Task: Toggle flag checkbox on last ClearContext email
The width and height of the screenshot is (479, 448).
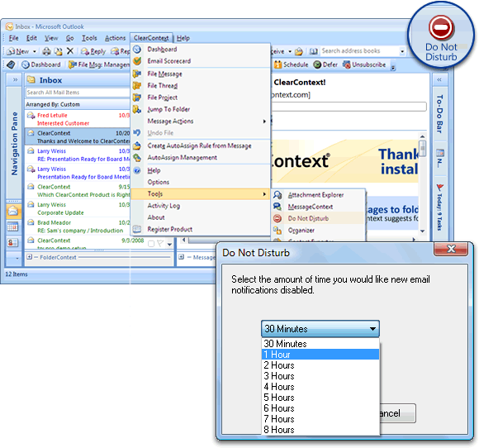Action: [x=151, y=244]
